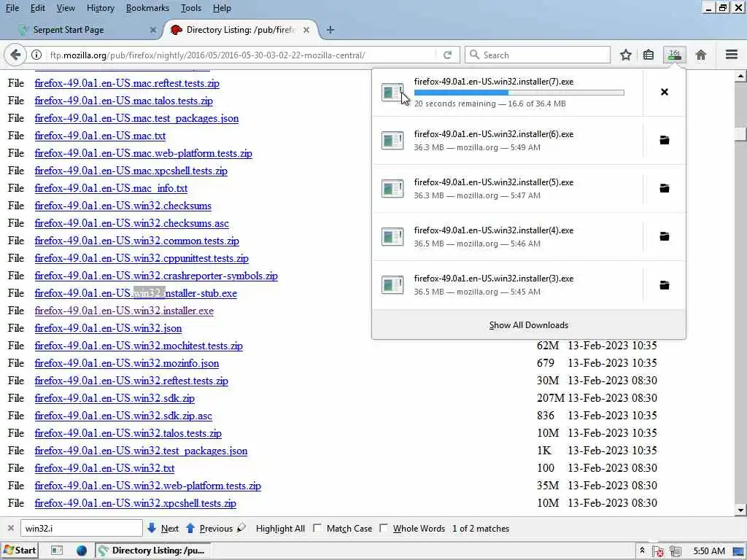Click page scrollbar down arrow
Viewport: 747px width, 560px height.
(740, 510)
